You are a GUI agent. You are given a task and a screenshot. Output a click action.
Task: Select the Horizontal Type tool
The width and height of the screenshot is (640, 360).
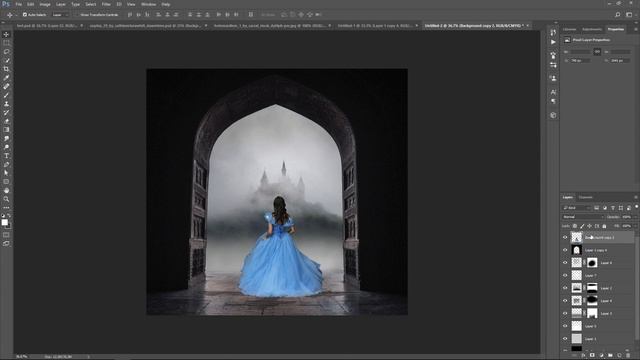pos(6,156)
